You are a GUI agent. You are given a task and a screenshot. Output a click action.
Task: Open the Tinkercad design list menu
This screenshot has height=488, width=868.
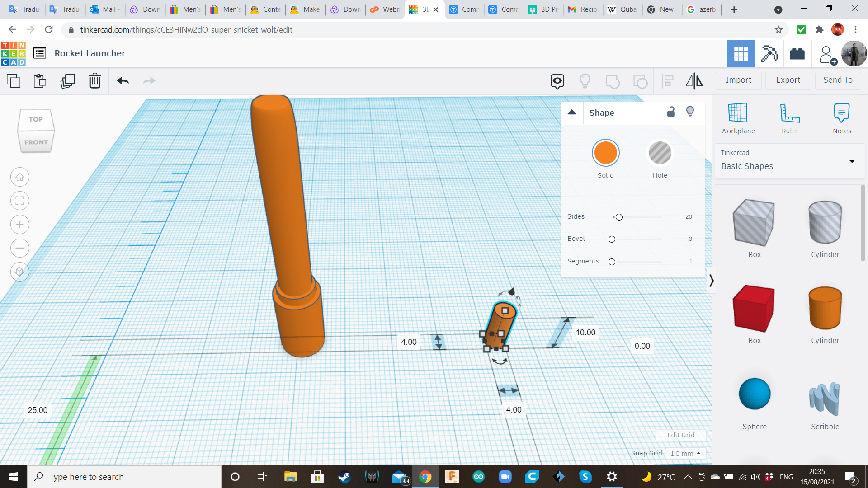point(40,53)
